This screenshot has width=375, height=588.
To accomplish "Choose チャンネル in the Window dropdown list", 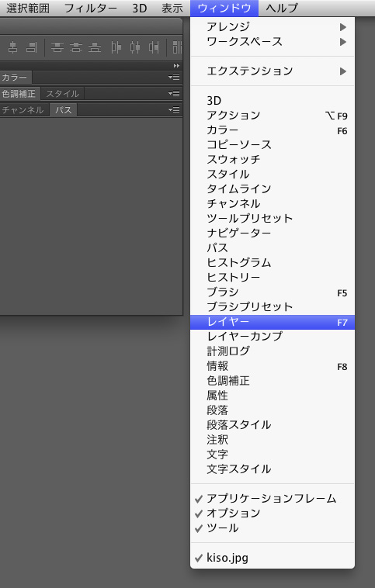I will coord(273,204).
